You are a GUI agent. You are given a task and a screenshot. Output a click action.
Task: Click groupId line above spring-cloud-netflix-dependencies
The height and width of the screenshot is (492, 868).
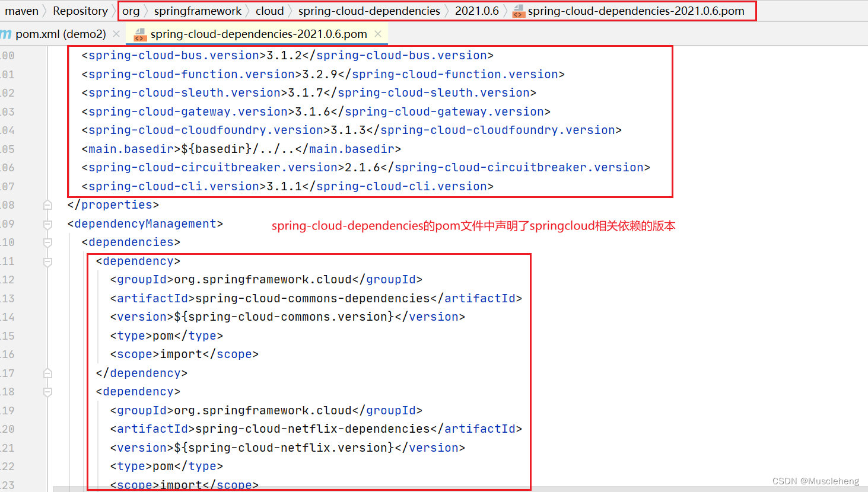(266, 410)
